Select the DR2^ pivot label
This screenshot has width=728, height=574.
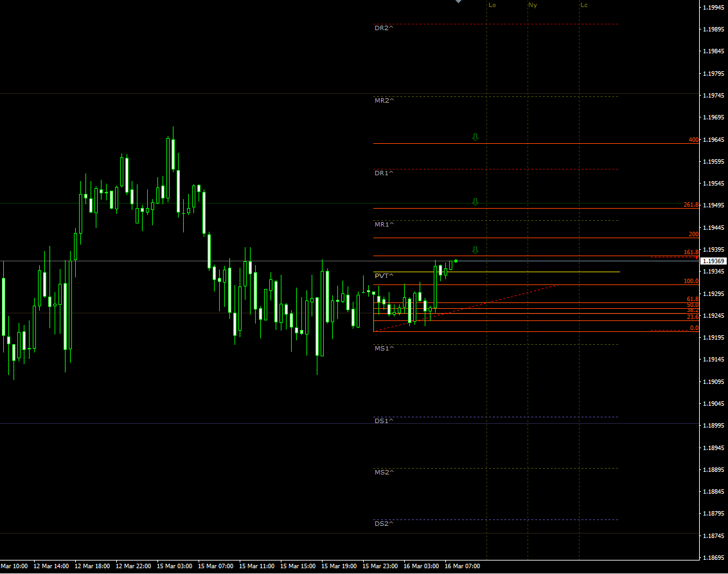384,28
